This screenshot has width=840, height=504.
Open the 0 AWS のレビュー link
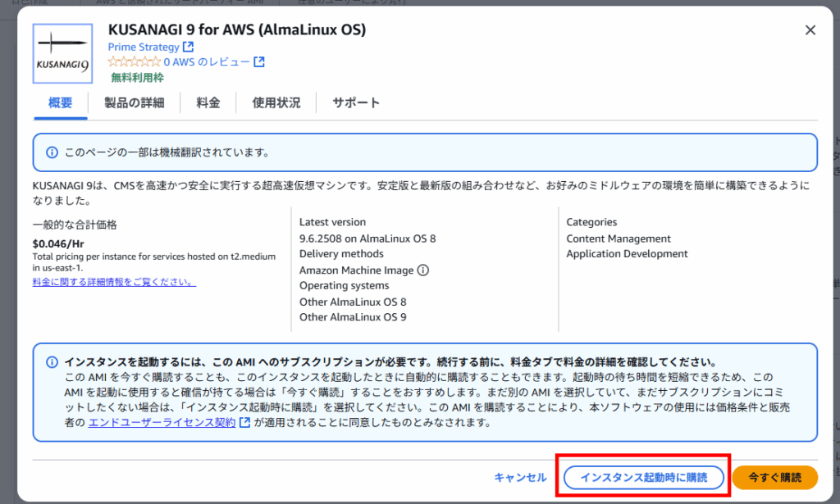[x=207, y=62]
